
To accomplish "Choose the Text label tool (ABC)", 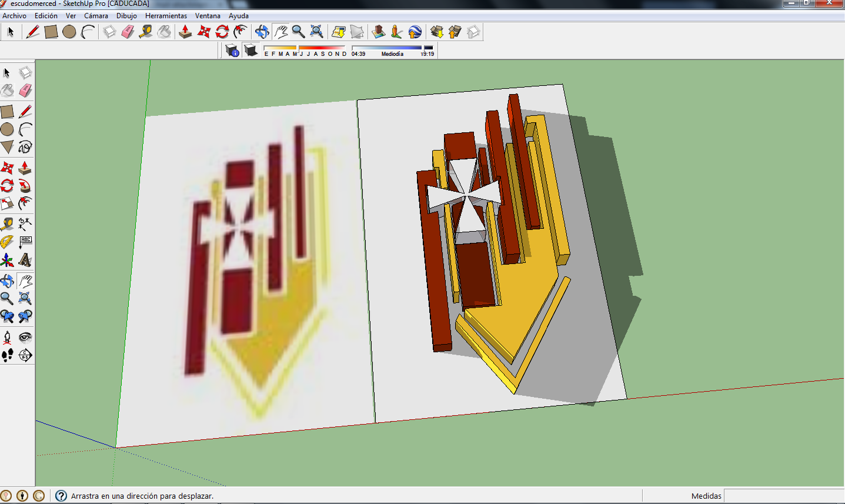I will pyautogui.click(x=25, y=242).
